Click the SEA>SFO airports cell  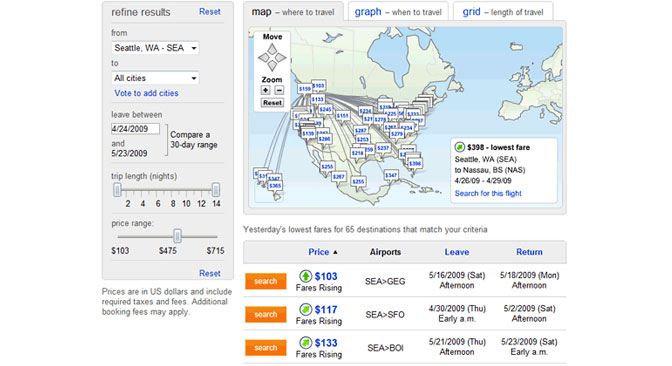click(x=385, y=315)
